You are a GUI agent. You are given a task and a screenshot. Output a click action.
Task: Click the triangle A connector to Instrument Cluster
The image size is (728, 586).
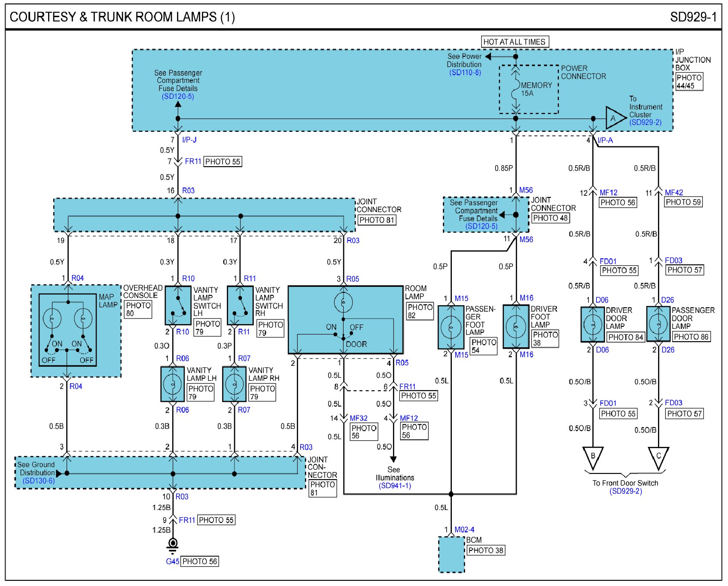click(x=615, y=118)
